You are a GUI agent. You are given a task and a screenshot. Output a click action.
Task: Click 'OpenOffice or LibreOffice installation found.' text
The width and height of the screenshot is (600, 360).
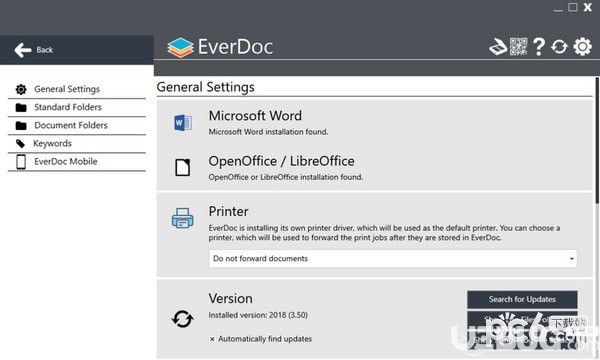coord(285,177)
